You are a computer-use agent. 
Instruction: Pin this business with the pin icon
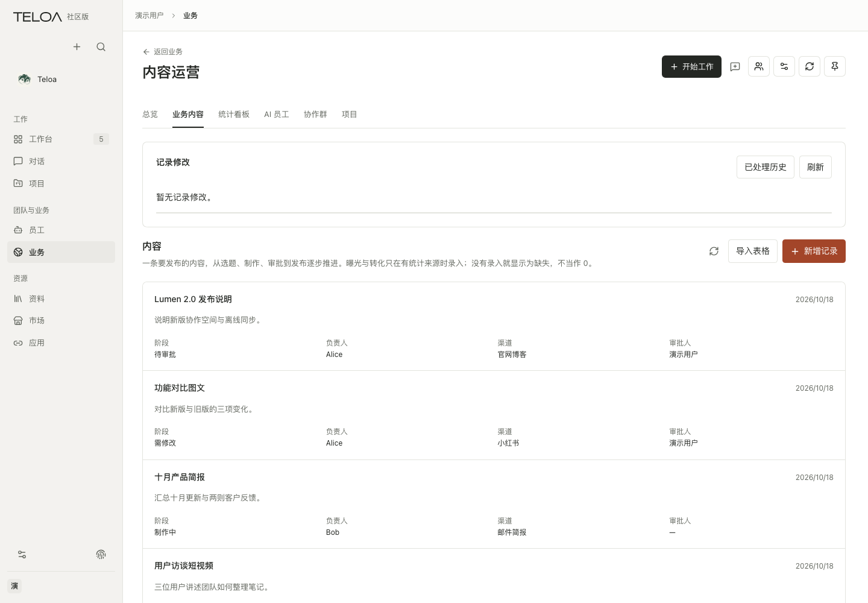click(x=835, y=66)
